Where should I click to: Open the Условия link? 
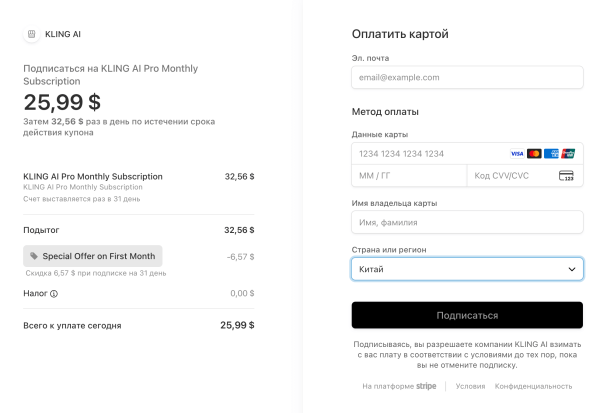470,386
